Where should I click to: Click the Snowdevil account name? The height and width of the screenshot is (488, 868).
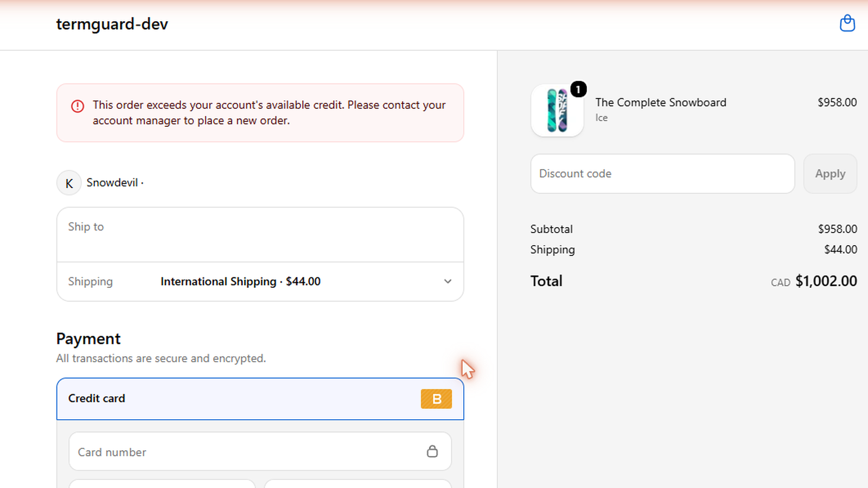(x=112, y=183)
